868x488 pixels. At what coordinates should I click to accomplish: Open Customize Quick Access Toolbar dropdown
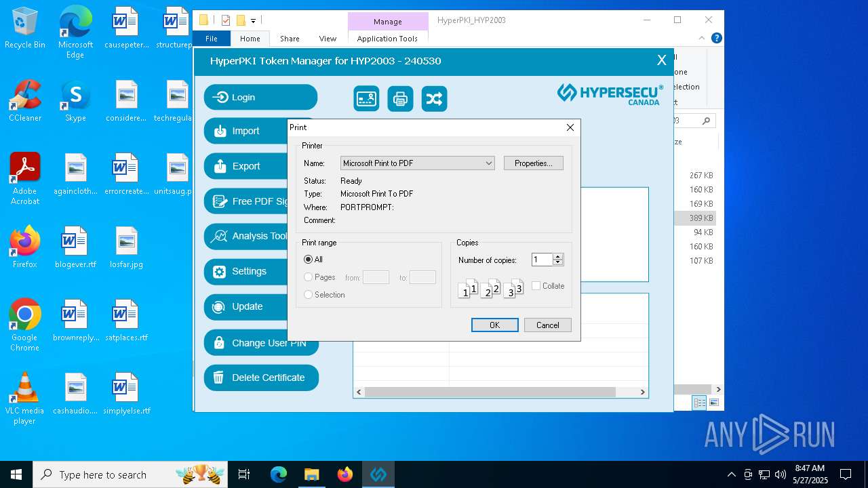point(253,21)
